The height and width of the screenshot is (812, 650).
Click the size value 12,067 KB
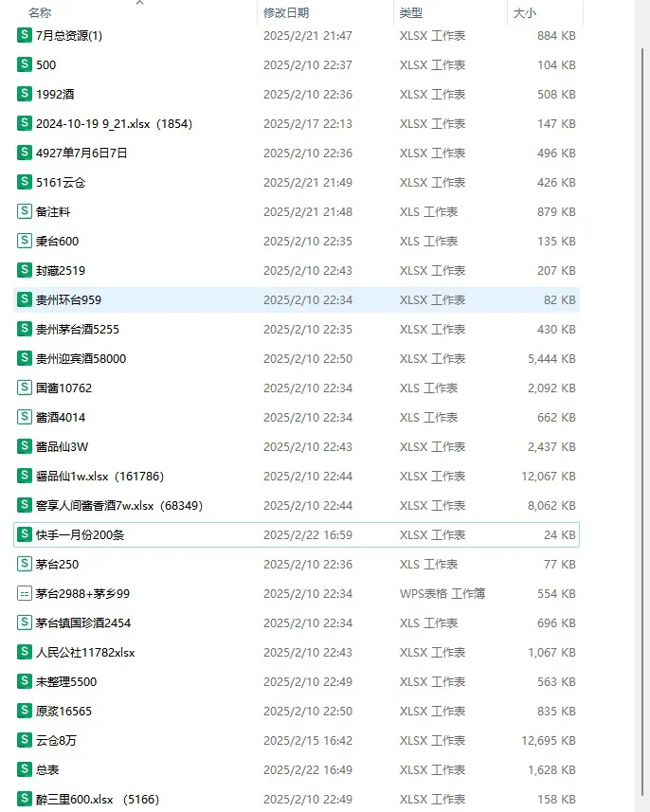pos(549,476)
